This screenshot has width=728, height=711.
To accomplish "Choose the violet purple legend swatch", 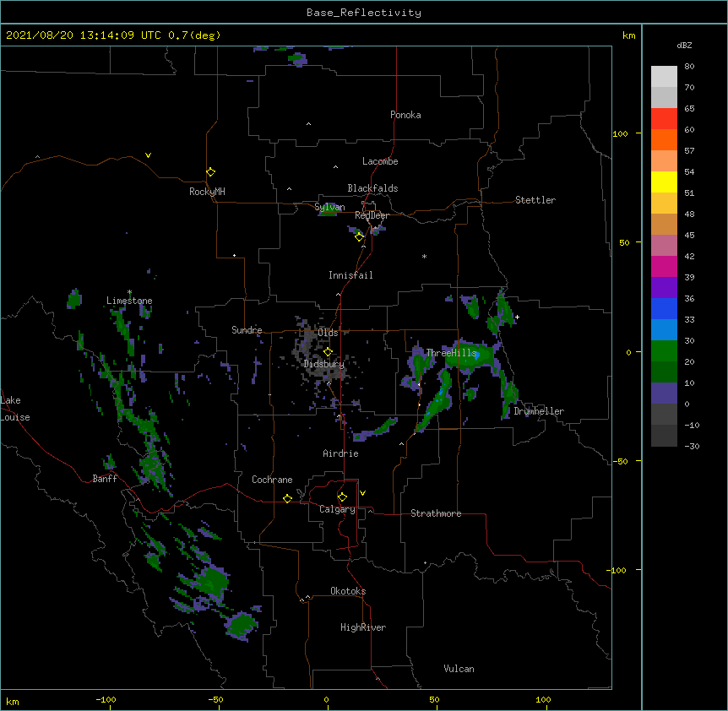I will tap(664, 287).
